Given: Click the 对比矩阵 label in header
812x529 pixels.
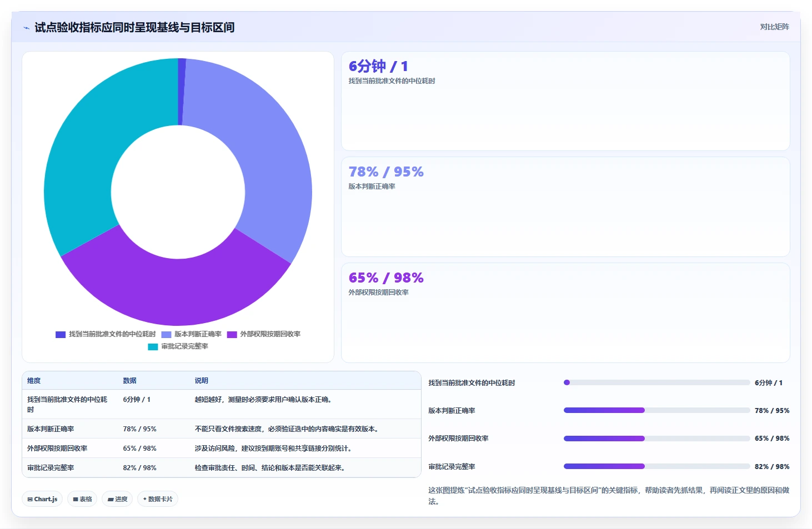Looking at the screenshot, I should (x=774, y=27).
